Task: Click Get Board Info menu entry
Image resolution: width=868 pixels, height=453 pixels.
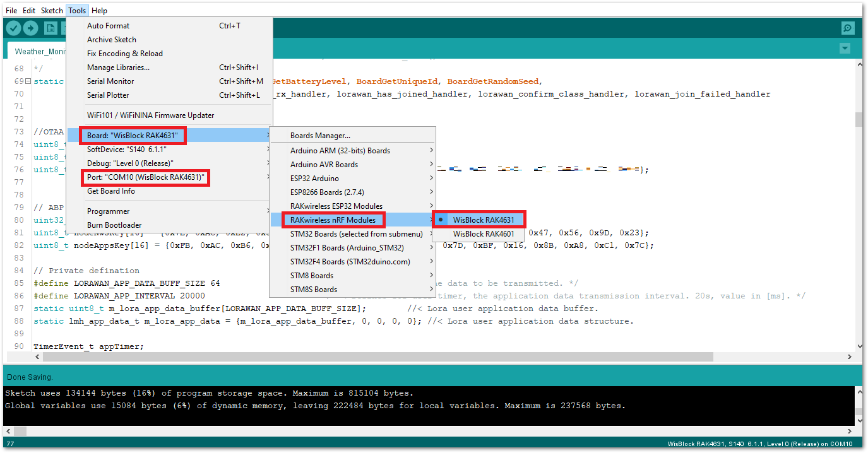Action: click(x=111, y=191)
